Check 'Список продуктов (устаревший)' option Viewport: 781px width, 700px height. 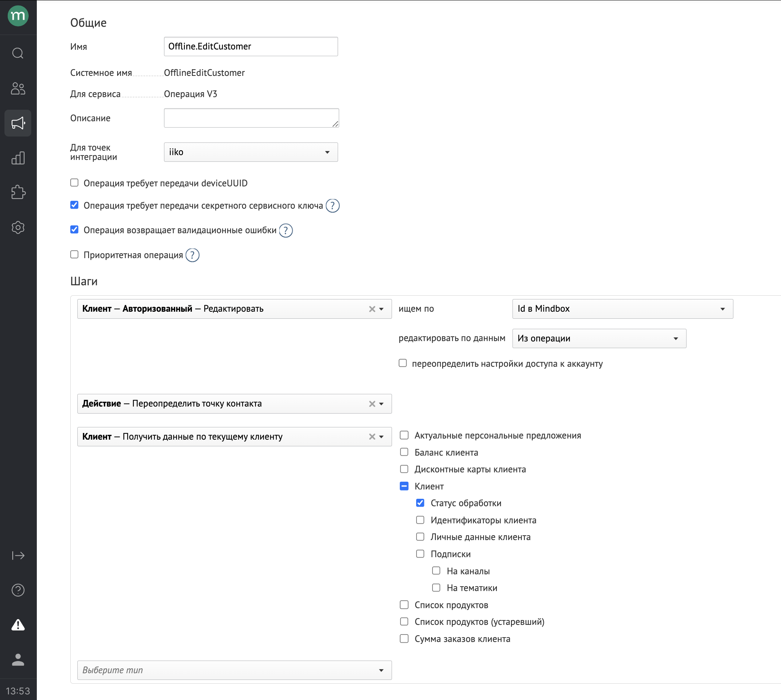[404, 621]
